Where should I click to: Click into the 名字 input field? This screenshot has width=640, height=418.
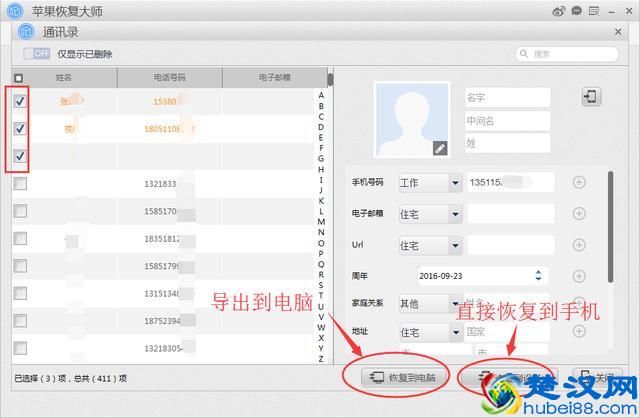(507, 98)
